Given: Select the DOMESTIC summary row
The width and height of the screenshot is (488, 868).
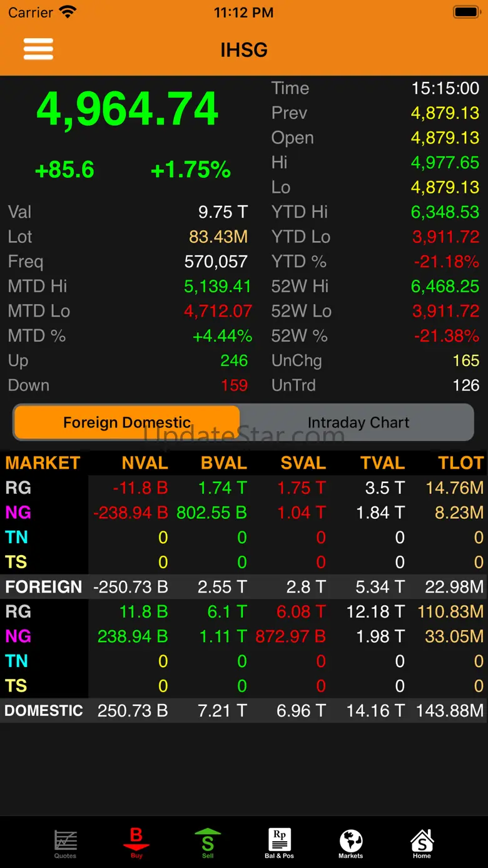Looking at the screenshot, I should (244, 711).
